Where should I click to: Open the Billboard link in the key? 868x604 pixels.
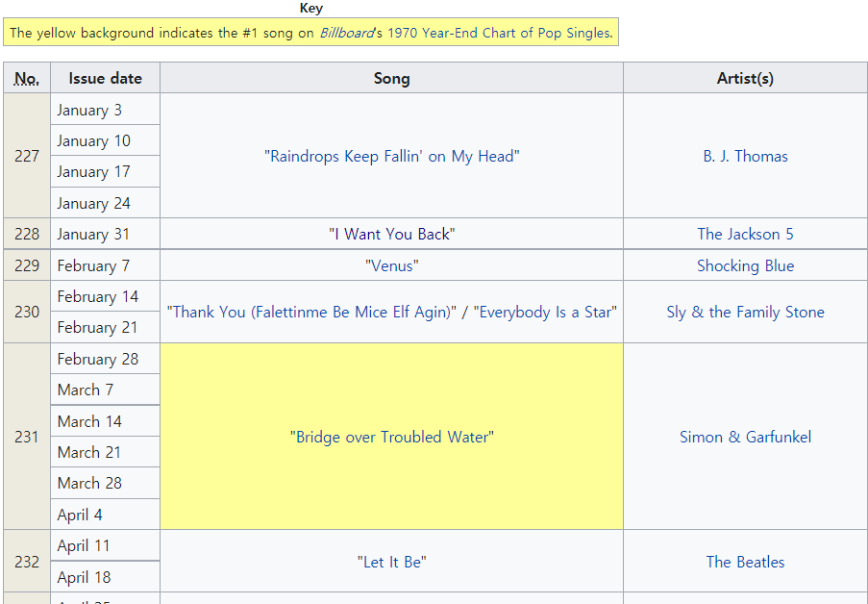pyautogui.click(x=346, y=33)
